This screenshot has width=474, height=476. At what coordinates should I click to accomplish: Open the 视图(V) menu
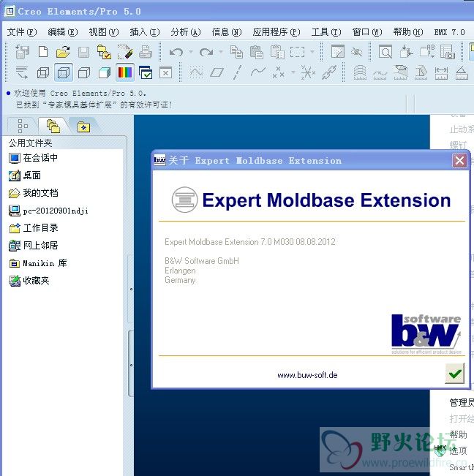[104, 32]
